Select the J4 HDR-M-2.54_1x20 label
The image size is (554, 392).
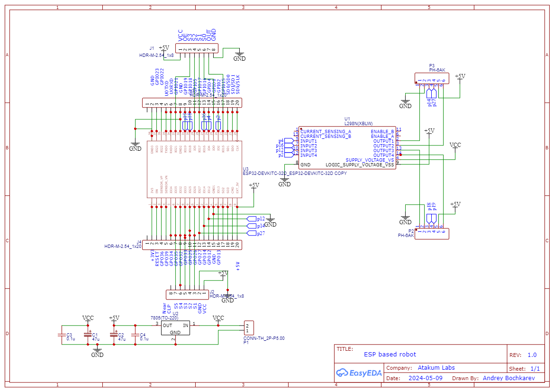click(x=123, y=246)
